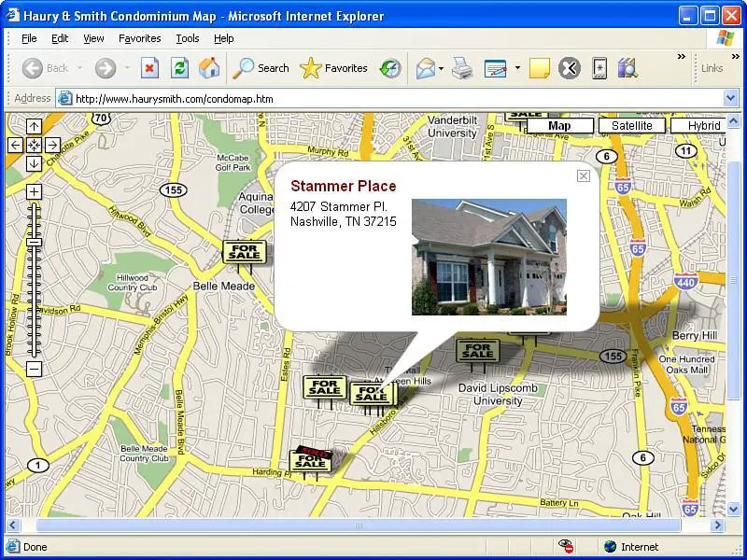
Task: Pan the map right arrow
Action: click(52, 145)
